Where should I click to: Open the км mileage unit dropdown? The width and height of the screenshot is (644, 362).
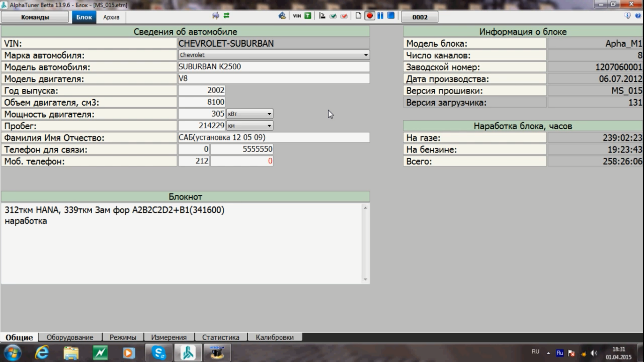pos(250,126)
